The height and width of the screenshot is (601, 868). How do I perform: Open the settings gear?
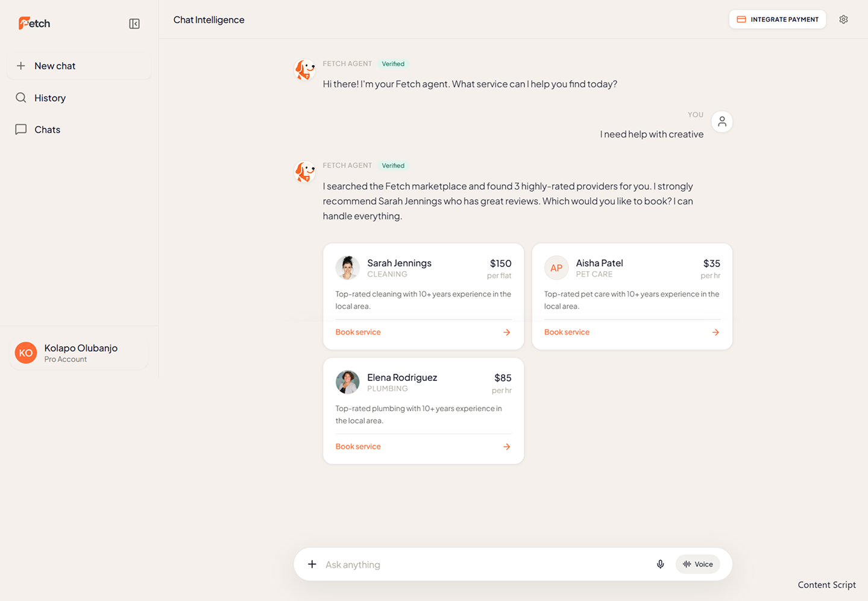coord(843,19)
